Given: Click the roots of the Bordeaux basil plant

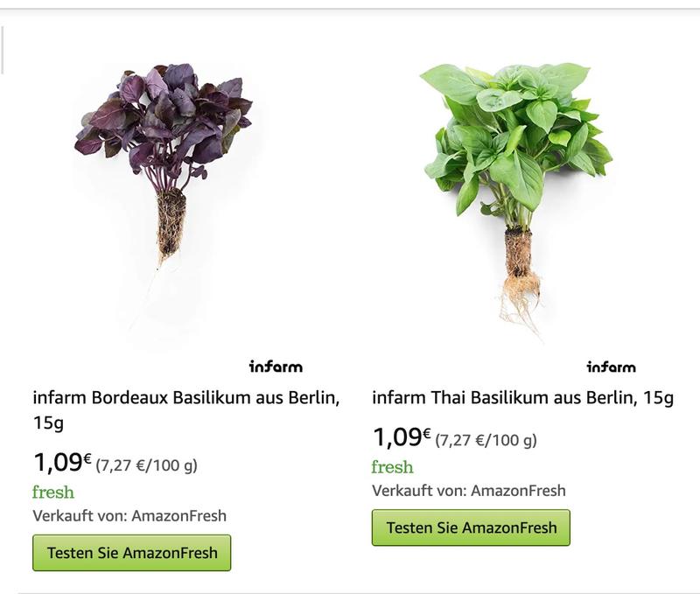Looking at the screenshot, I should (x=171, y=223).
